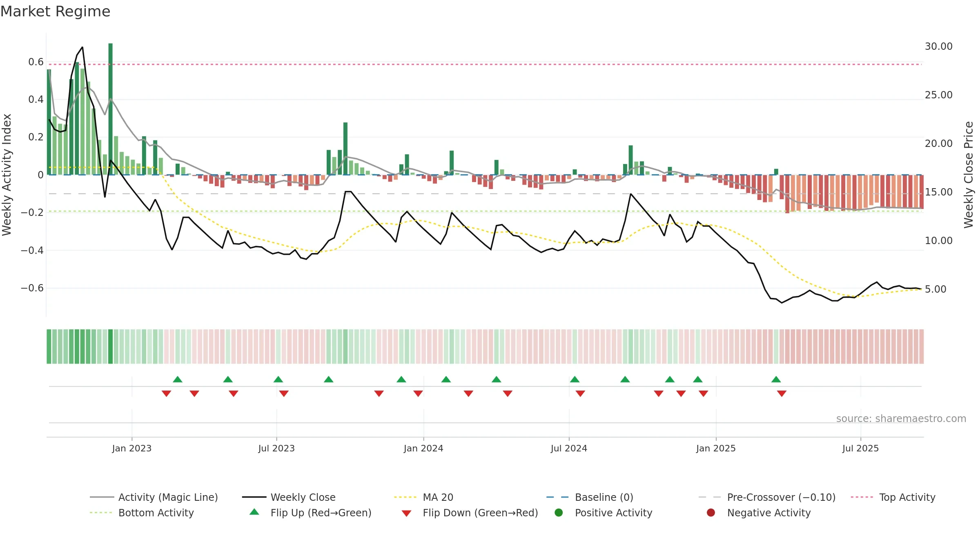The image size is (980, 551).
Task: Click the Baseline (0) legend entry
Action: (x=590, y=497)
